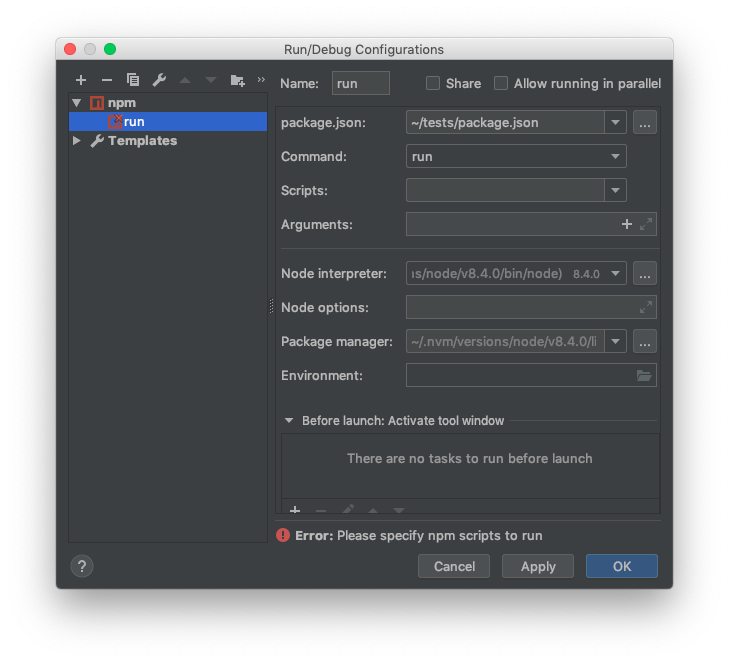This screenshot has width=729, height=663.
Task: Open the Command dropdown
Action: tap(615, 157)
